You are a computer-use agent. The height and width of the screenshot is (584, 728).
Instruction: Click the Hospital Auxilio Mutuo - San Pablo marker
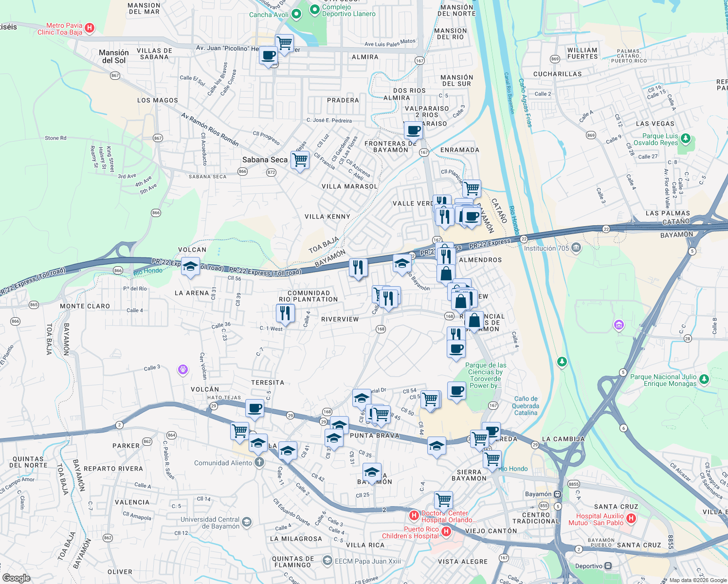(x=631, y=518)
